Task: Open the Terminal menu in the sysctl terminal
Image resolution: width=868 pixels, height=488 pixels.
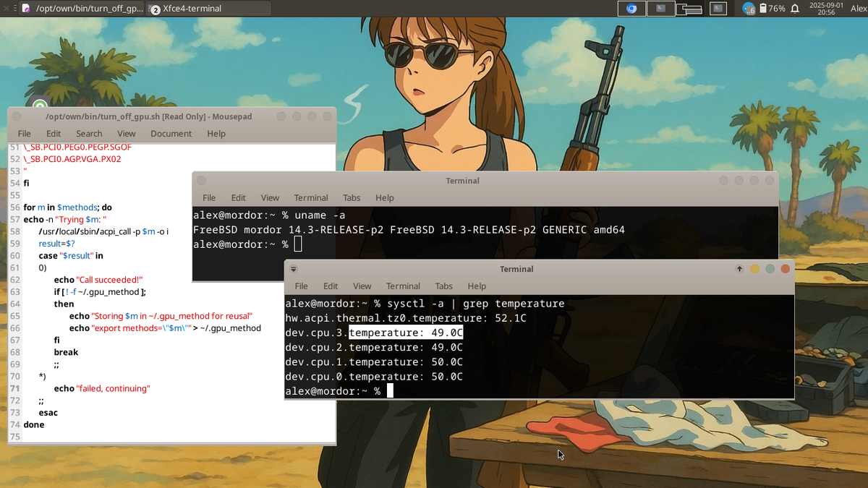Action: pyautogui.click(x=403, y=286)
